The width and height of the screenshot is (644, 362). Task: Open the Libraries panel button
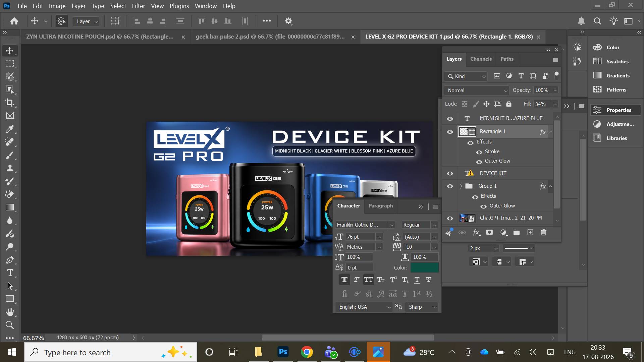(615, 138)
